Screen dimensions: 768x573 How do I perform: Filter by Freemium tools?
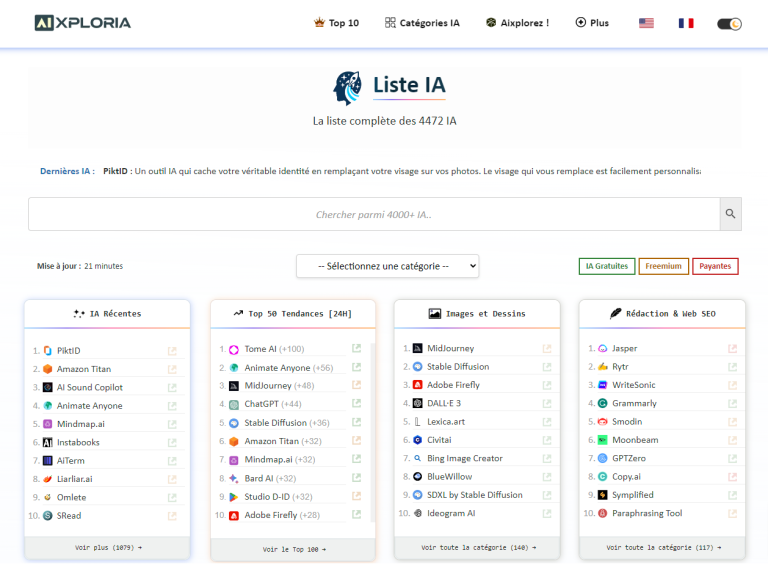pos(664,266)
